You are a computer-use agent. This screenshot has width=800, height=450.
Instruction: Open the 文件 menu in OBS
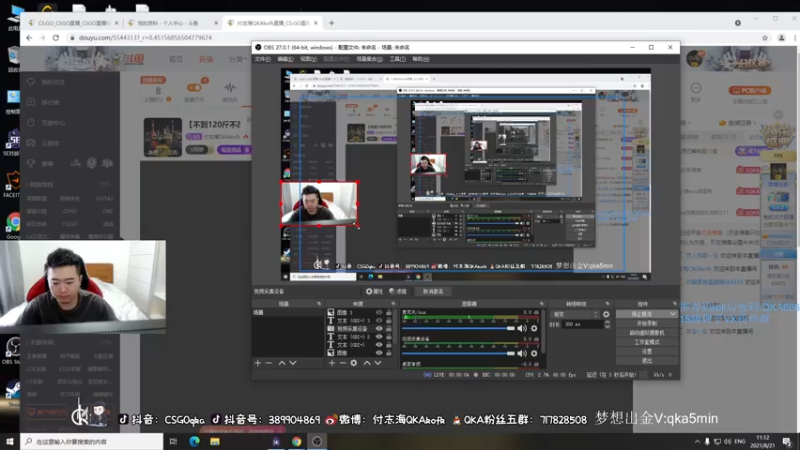[x=262, y=59]
